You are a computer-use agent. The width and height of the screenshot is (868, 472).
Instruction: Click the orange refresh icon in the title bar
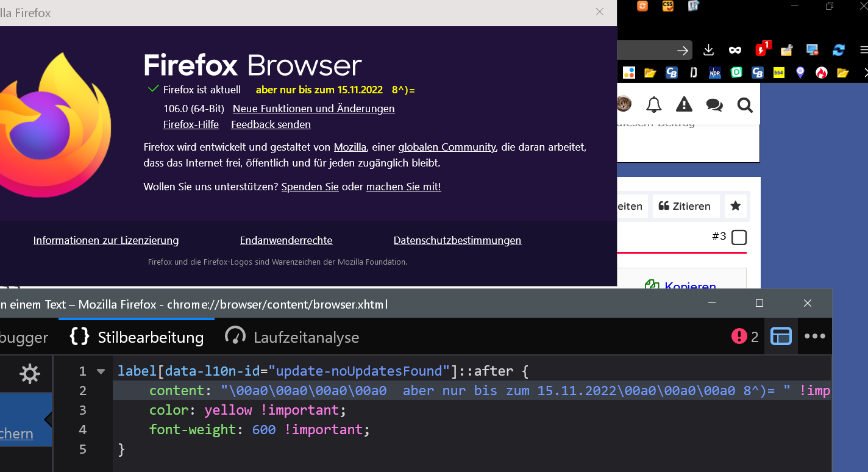pyautogui.click(x=642, y=6)
